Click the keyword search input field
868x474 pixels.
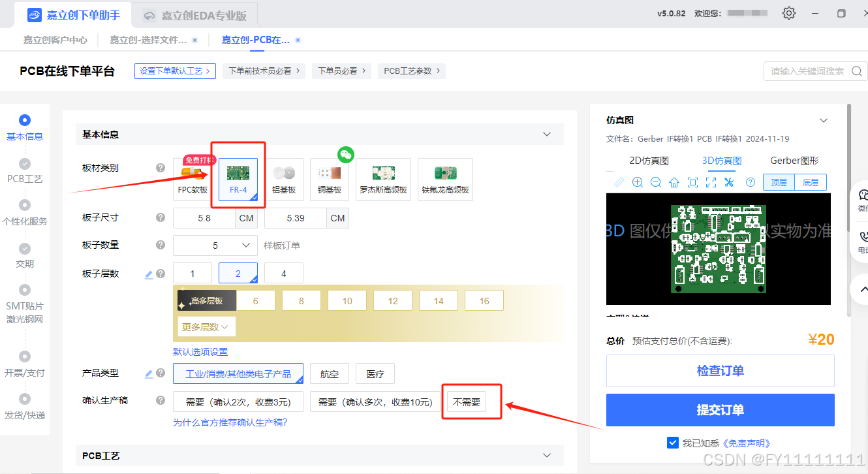click(807, 71)
